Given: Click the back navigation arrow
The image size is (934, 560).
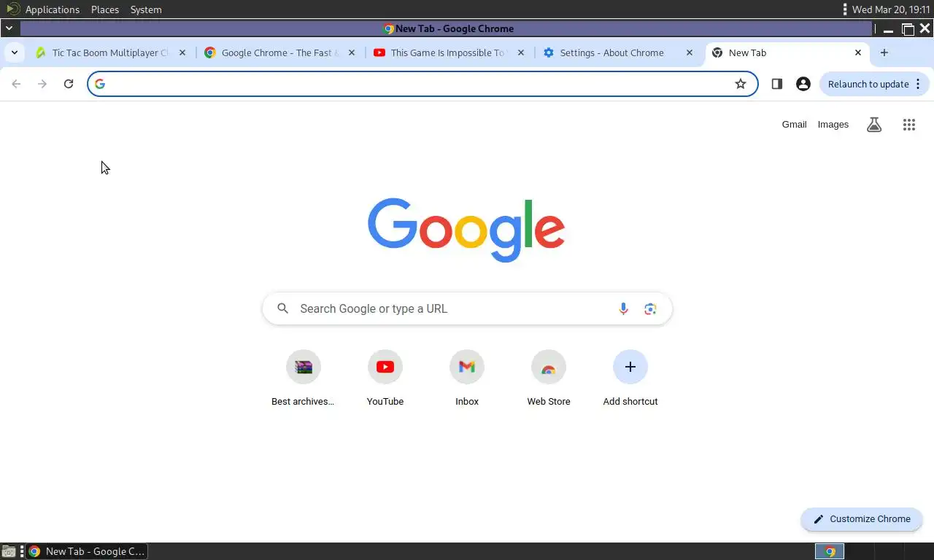Looking at the screenshot, I should click(x=16, y=84).
